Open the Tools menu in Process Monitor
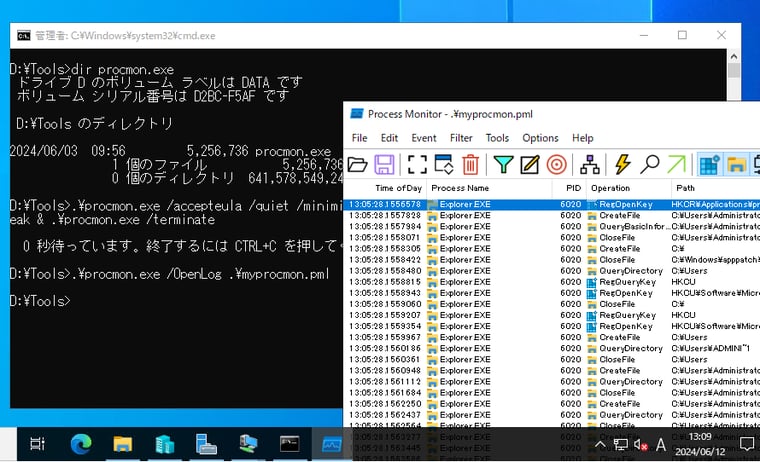Viewport: 760px width, 462px height. pos(497,138)
